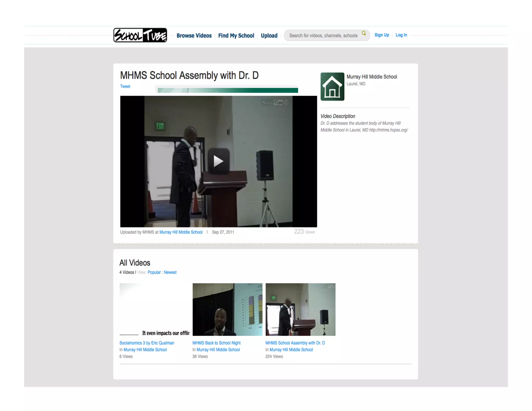The image size is (532, 411).
Task: Play the MHMS School Assembly video
Action: pos(218,161)
